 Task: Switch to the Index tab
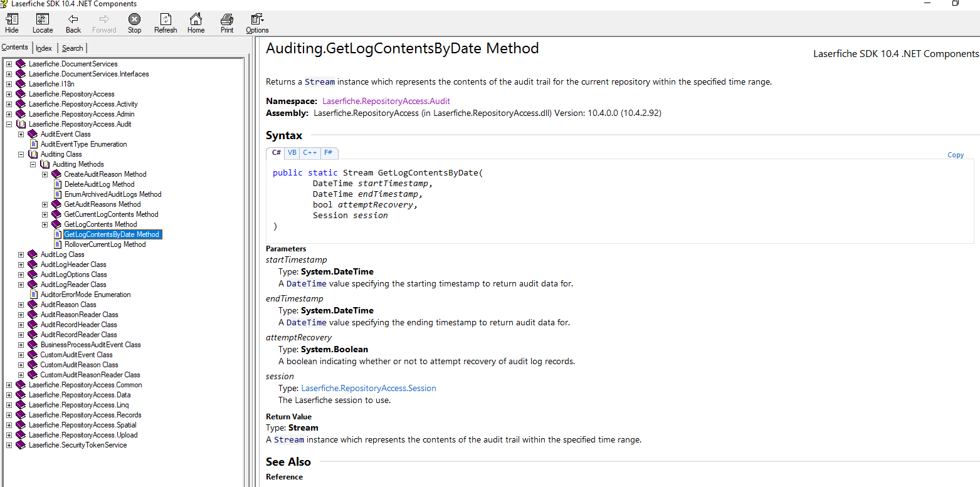pos(44,48)
